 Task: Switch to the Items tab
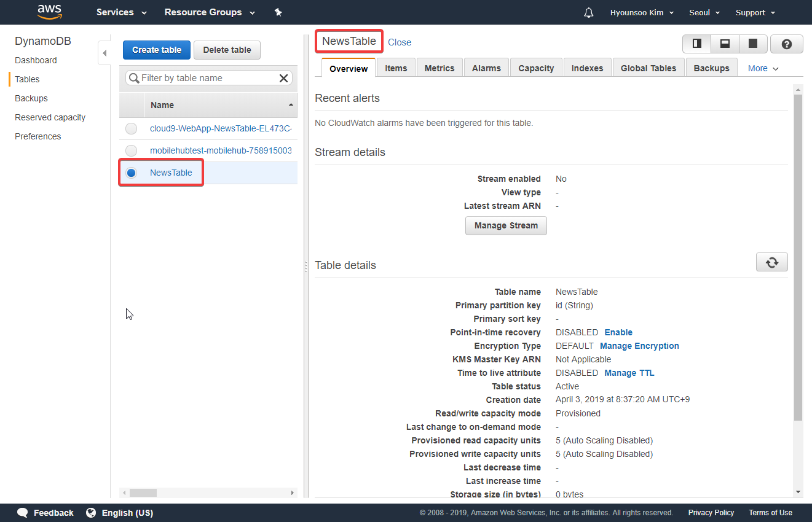(396, 68)
